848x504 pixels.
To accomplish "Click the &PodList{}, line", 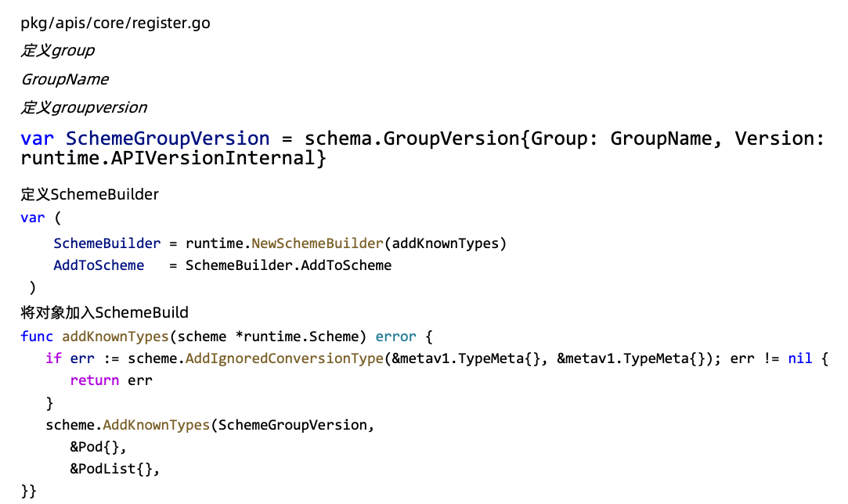I will 114,469.
